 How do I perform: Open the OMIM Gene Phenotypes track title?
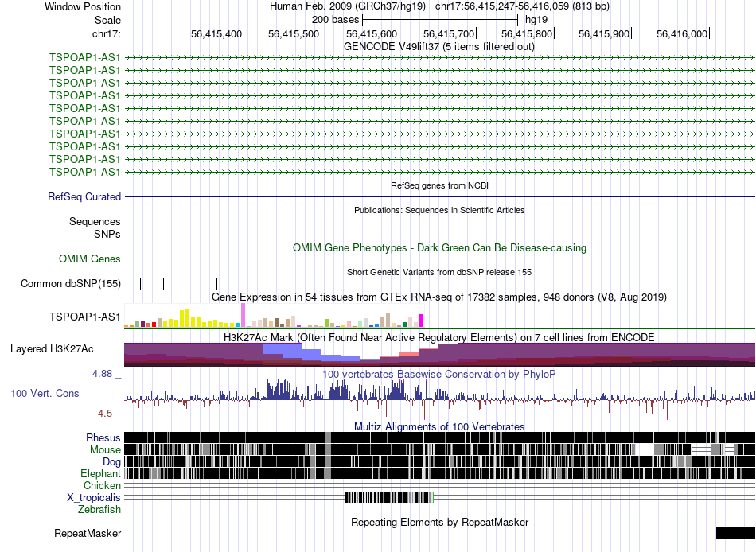pyautogui.click(x=439, y=248)
